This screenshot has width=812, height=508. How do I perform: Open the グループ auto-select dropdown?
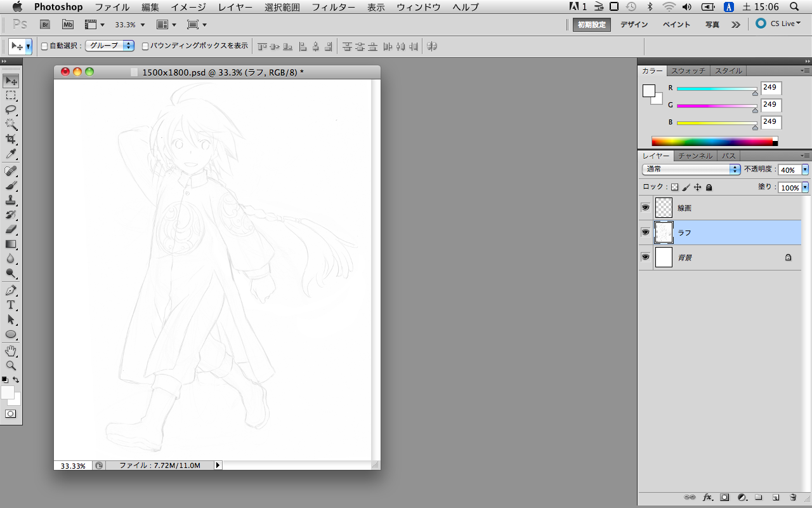click(x=110, y=46)
